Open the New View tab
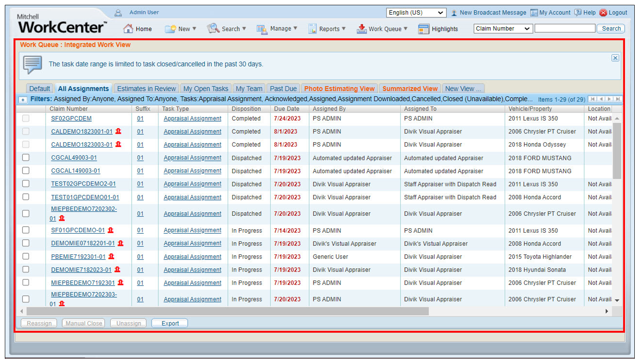Image resolution: width=640 pixels, height=364 pixels. (463, 88)
